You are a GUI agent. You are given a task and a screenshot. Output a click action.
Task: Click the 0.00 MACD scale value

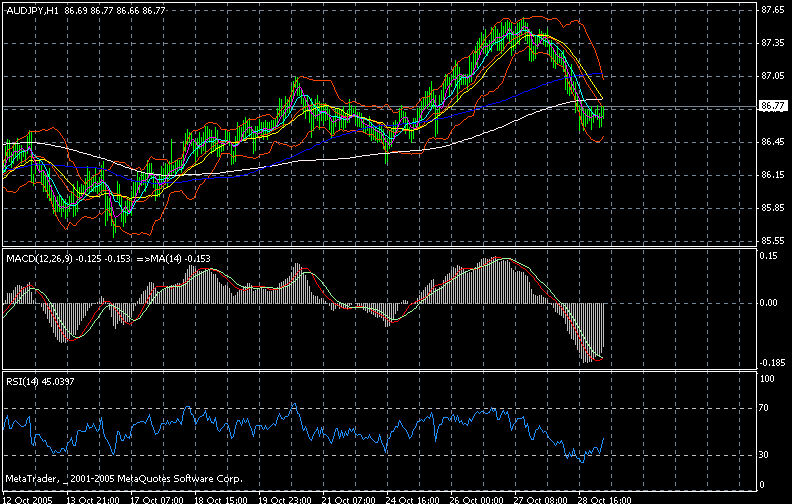pyautogui.click(x=768, y=303)
